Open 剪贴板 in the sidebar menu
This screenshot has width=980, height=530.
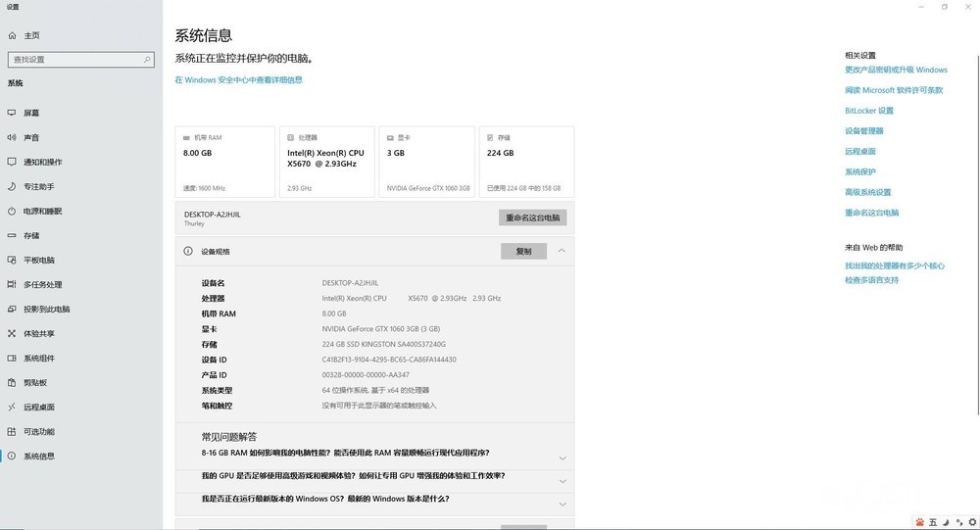pyautogui.click(x=35, y=382)
